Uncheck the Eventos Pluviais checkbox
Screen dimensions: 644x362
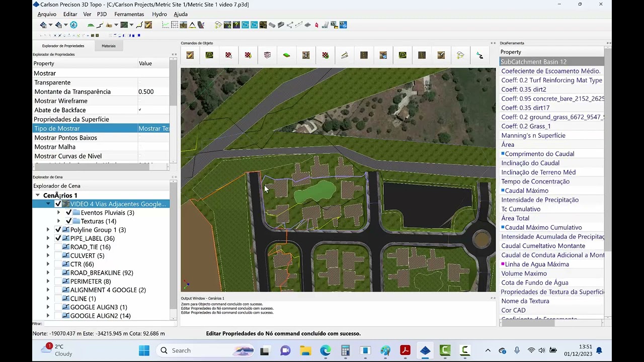tap(69, 213)
